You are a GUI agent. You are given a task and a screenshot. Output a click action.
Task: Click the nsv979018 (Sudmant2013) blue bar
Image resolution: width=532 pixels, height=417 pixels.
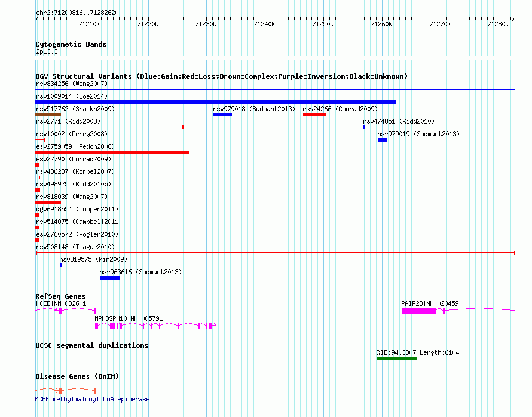tap(222, 115)
